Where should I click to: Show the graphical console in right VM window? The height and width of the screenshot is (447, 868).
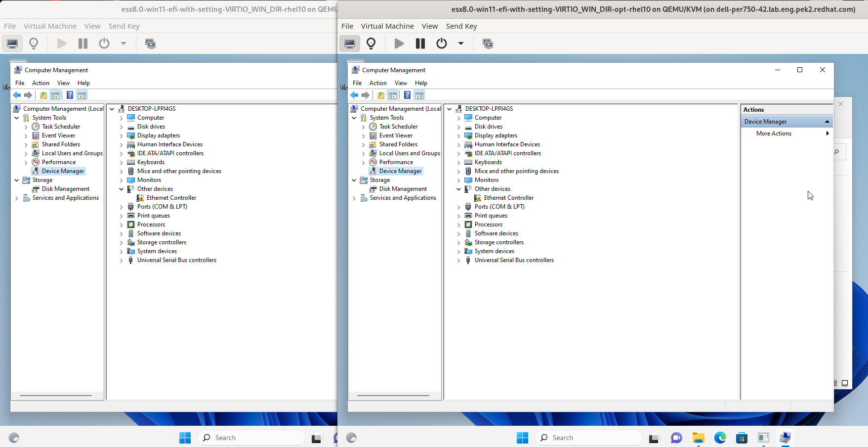(x=350, y=44)
